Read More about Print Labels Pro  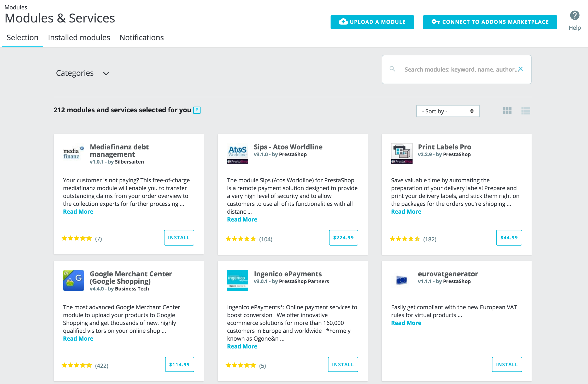tap(406, 212)
